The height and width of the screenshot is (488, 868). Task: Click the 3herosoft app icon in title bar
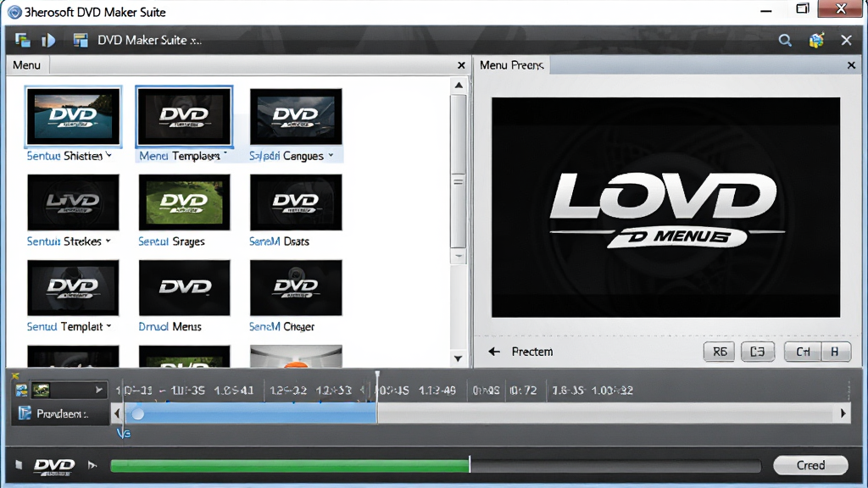15,12
